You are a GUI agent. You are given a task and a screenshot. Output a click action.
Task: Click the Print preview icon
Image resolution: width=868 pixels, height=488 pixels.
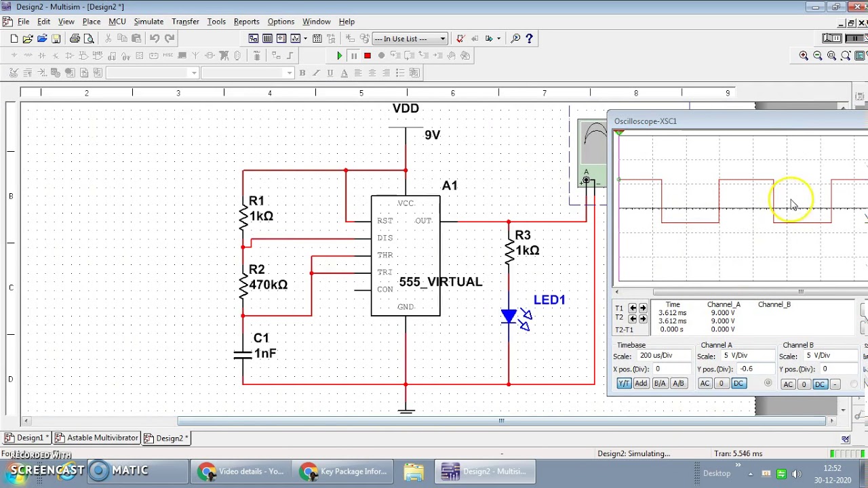coord(89,39)
